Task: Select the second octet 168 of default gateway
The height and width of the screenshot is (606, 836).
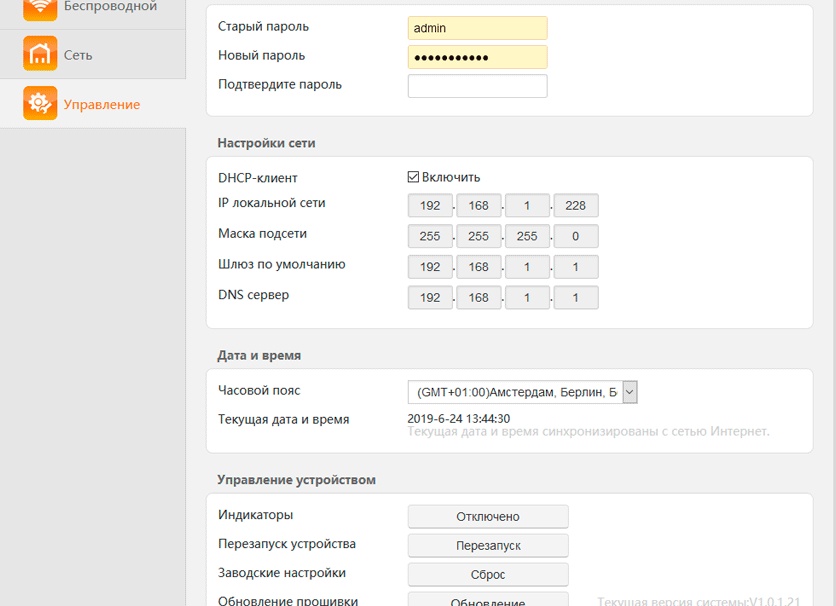Action: [x=479, y=267]
